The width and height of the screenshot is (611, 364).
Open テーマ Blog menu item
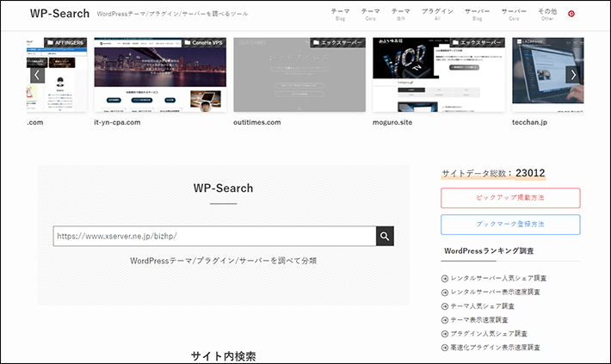[340, 15]
